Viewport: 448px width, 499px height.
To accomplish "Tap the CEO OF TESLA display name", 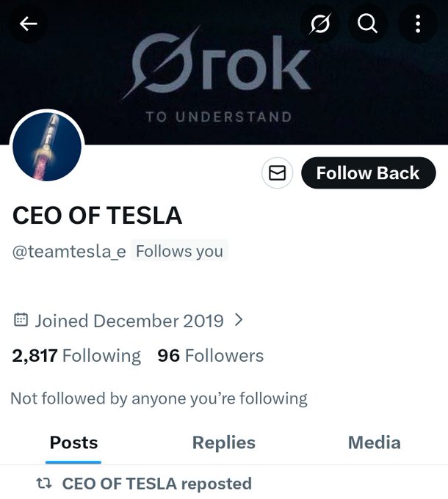I will click(x=97, y=215).
